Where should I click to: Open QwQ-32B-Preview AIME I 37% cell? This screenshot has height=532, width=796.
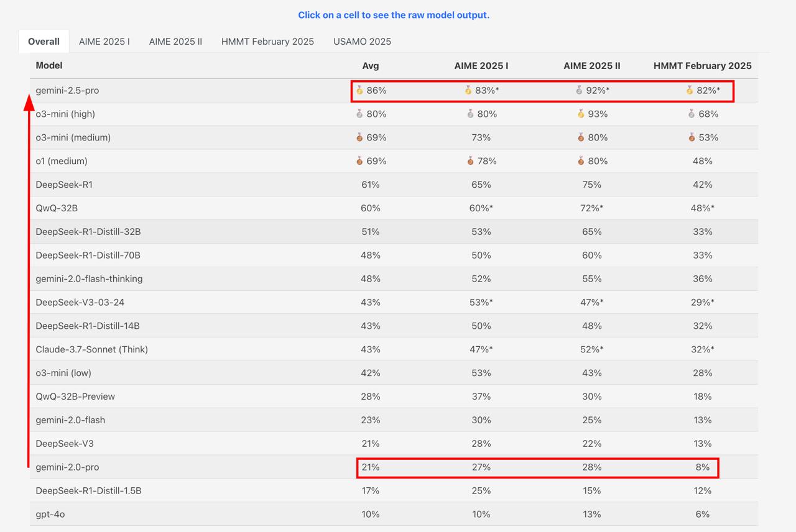(481, 397)
